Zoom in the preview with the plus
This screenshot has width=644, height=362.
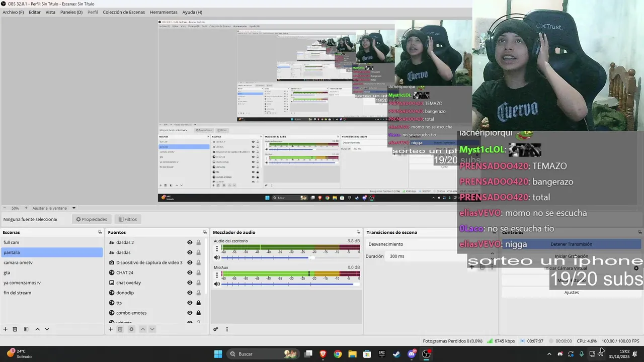[x=26, y=208]
